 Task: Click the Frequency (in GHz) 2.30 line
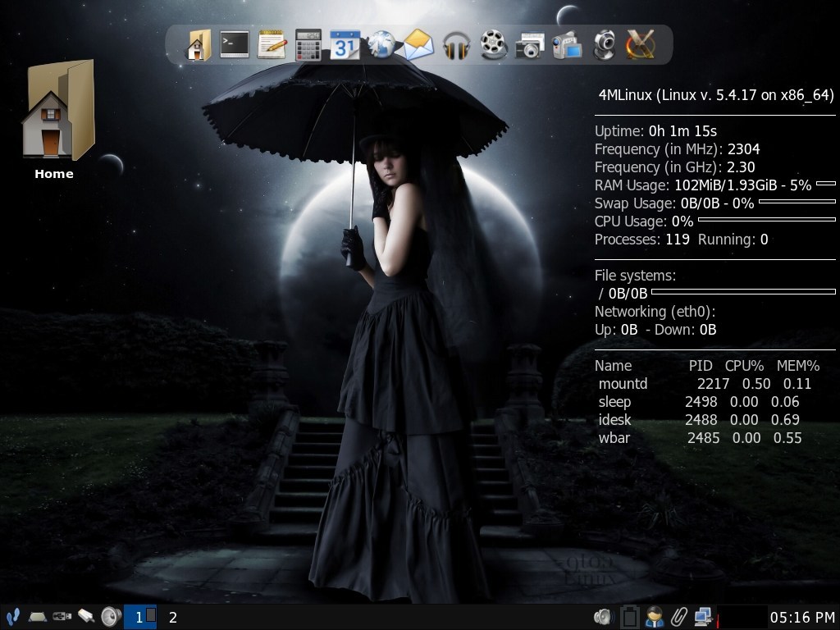[x=675, y=167]
